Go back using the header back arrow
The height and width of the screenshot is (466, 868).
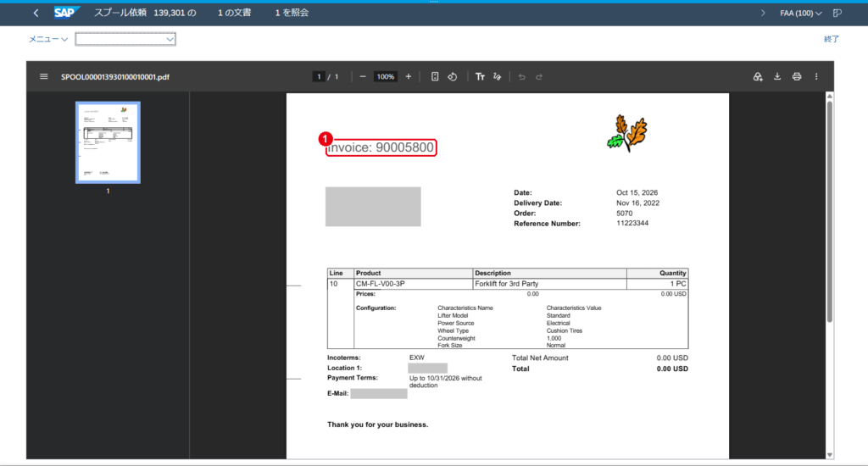click(x=36, y=13)
